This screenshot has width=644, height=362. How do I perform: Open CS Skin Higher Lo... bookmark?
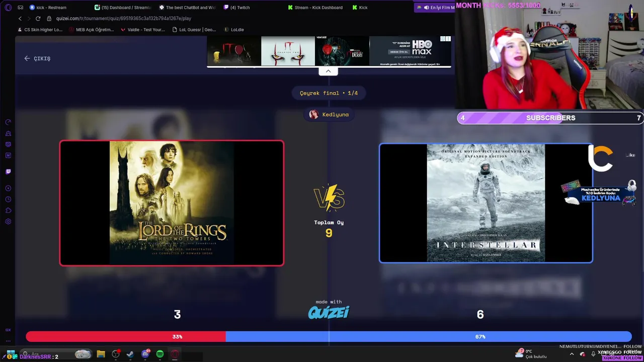point(40,30)
